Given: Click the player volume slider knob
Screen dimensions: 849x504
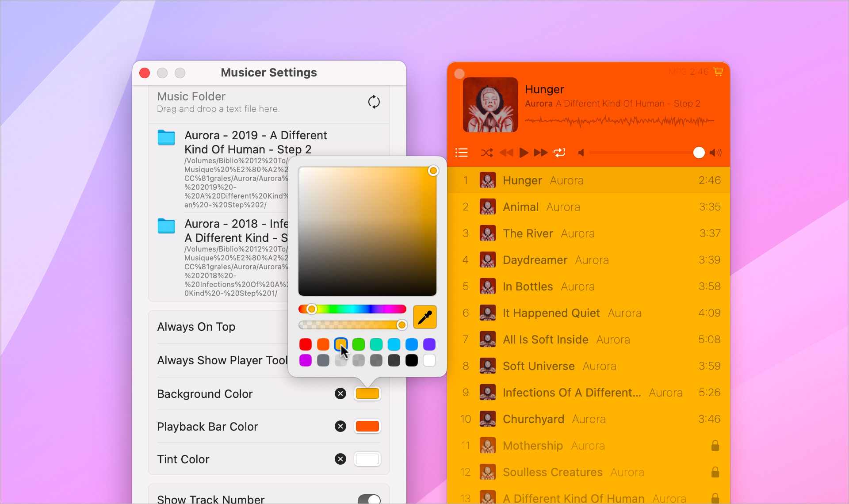Looking at the screenshot, I should click(699, 153).
